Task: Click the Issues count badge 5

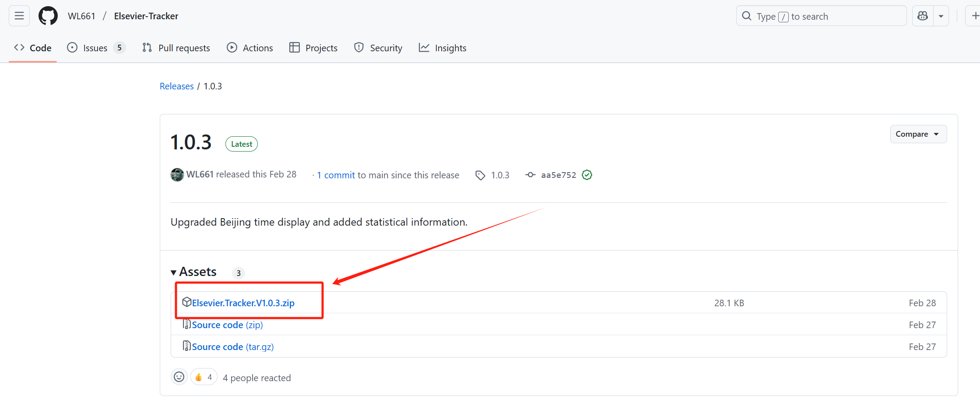Action: click(119, 48)
